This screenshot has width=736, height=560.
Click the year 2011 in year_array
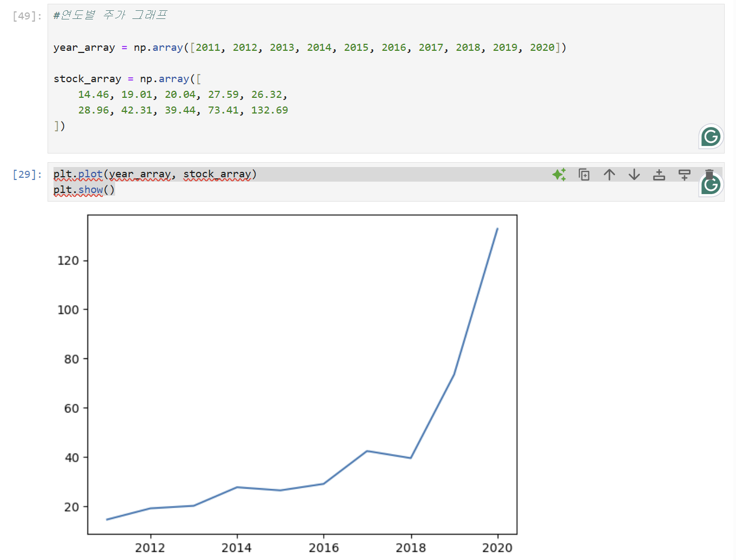[x=208, y=48]
